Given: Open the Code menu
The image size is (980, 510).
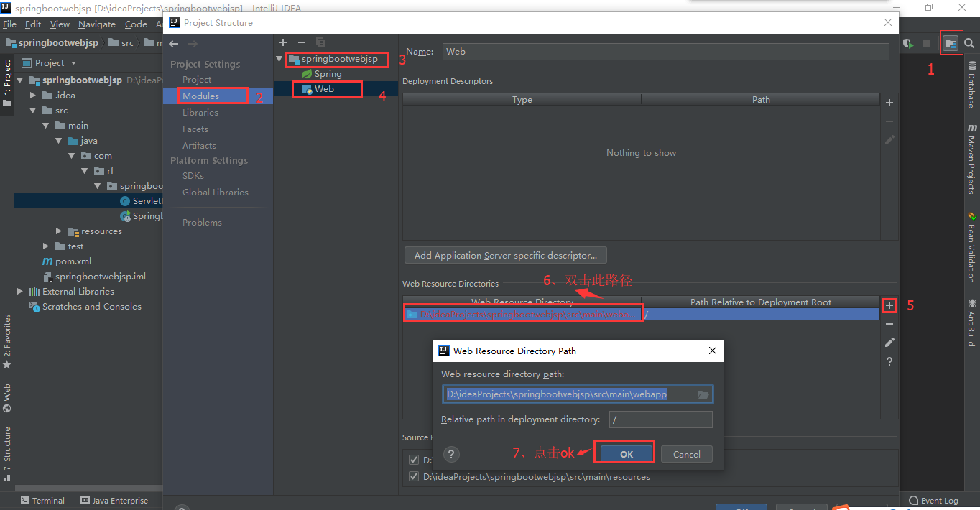Looking at the screenshot, I should pos(136,24).
